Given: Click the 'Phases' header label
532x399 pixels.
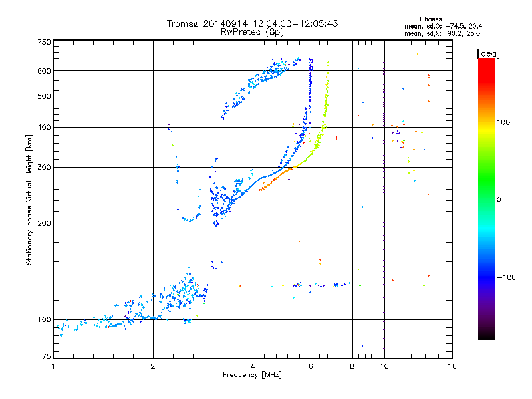Looking at the screenshot, I should 430,19.
